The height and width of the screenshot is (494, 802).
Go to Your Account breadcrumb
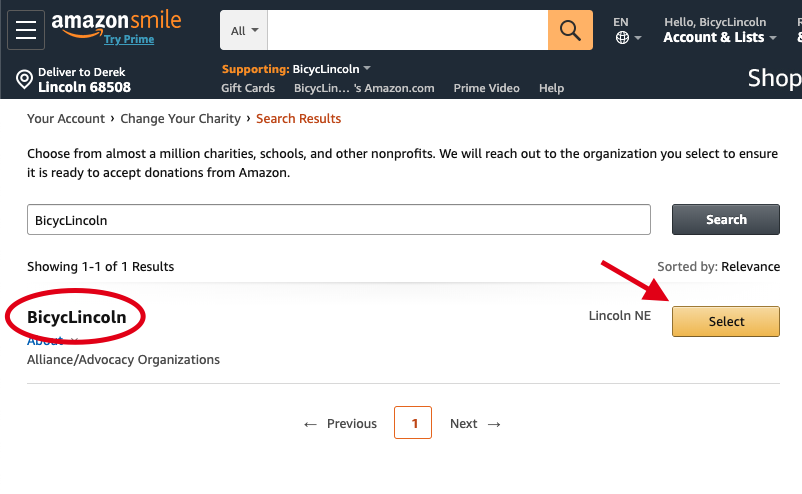point(66,119)
